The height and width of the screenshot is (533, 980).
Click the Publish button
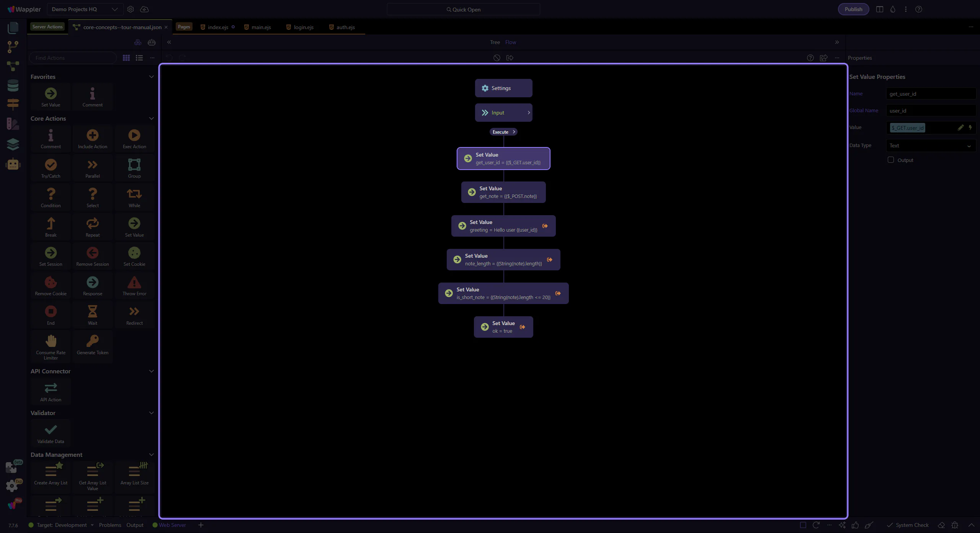(853, 9)
